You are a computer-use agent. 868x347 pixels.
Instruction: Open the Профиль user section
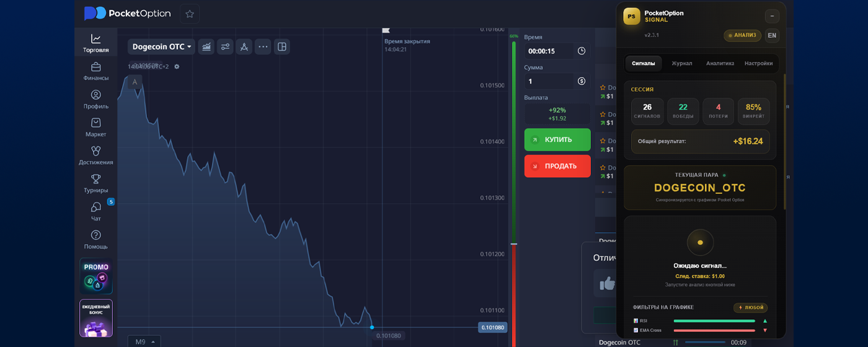tap(95, 99)
